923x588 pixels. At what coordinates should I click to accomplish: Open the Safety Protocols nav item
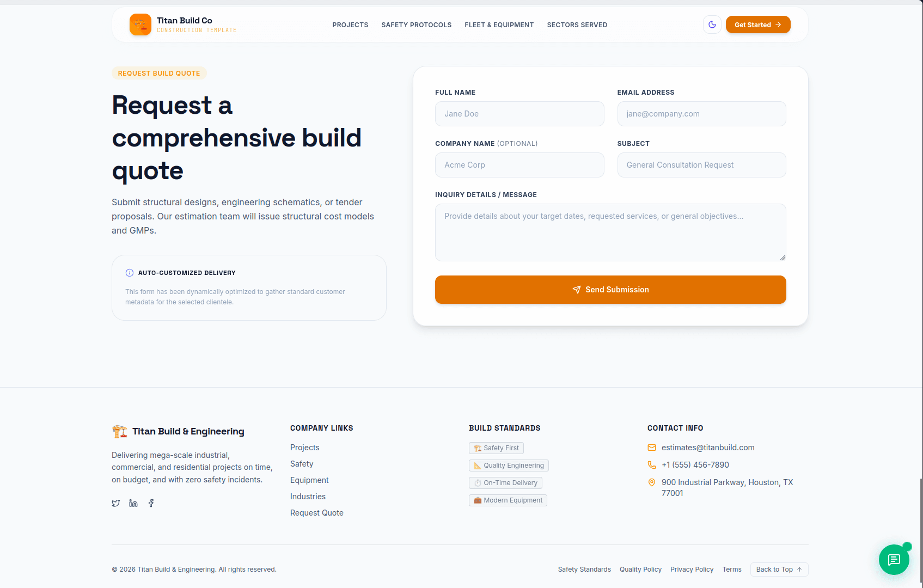tap(417, 25)
